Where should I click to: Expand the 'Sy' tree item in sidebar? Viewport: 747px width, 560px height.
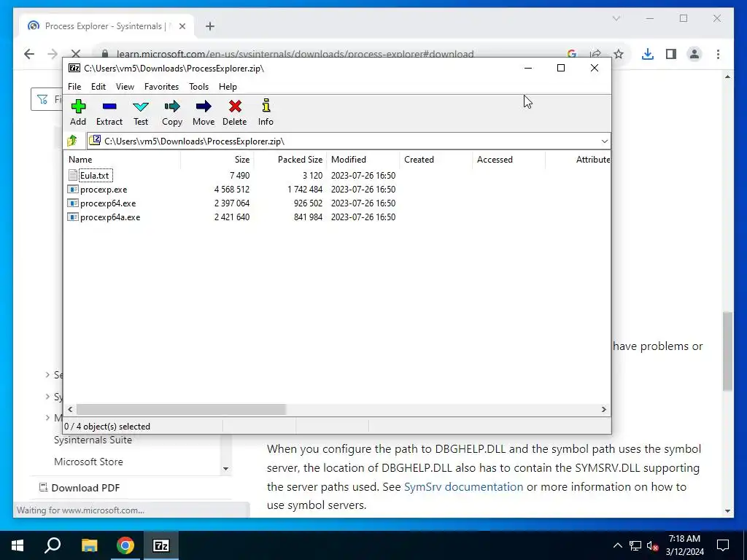pos(47,396)
